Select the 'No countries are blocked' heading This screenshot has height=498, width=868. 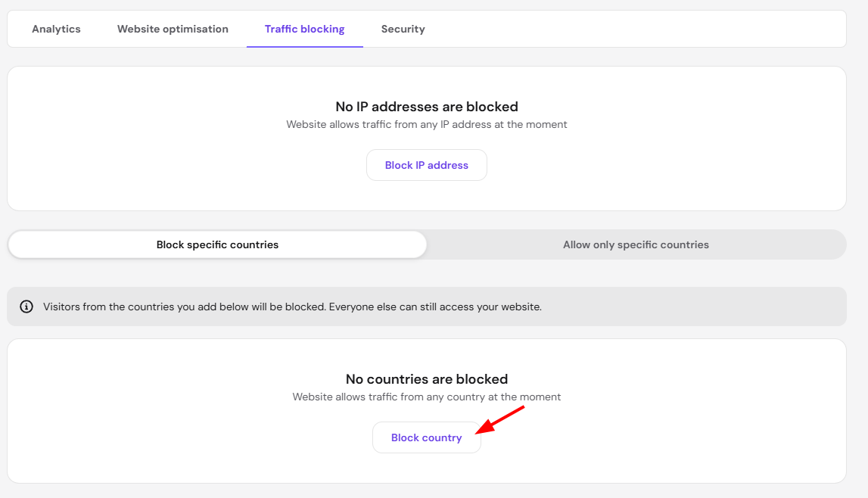point(427,379)
